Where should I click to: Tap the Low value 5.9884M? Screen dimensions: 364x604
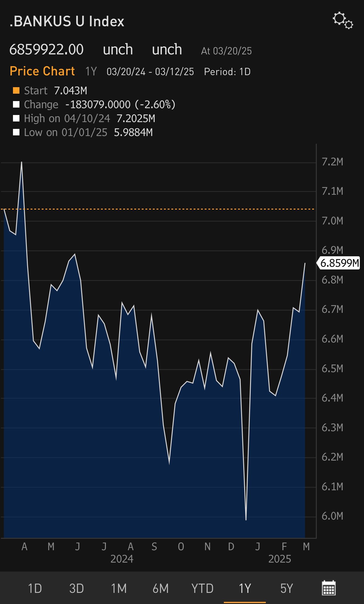(133, 132)
